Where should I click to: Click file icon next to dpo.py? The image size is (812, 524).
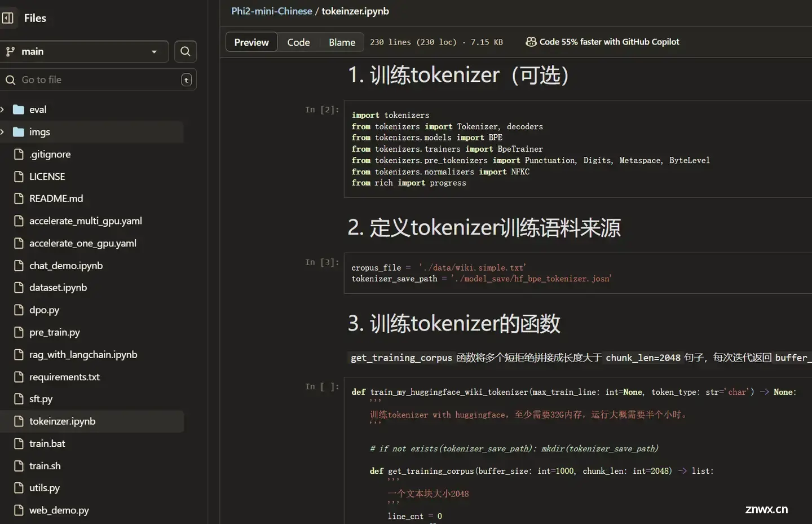19,310
